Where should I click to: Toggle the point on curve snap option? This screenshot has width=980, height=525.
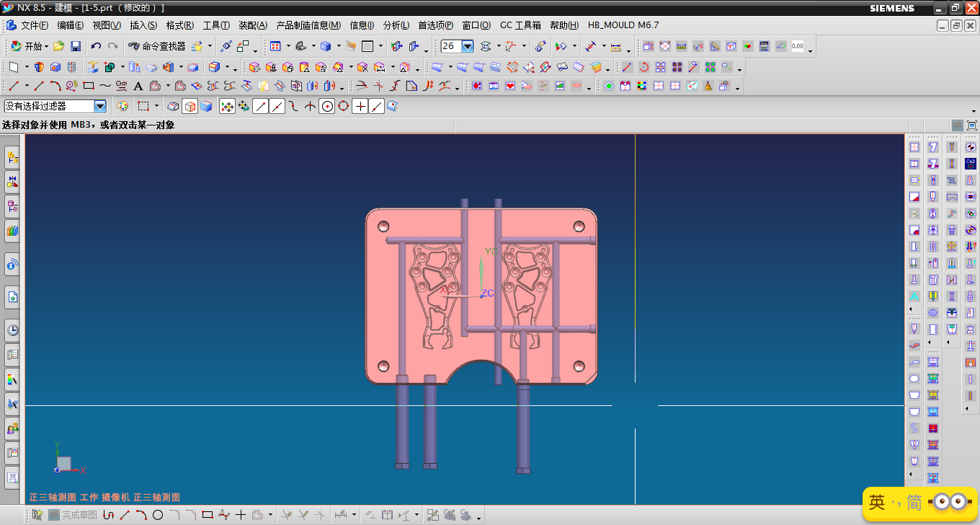[377, 106]
